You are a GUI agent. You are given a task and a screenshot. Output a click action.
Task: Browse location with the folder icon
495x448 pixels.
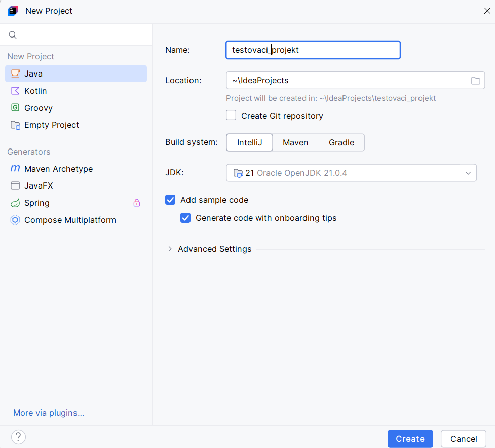475,81
